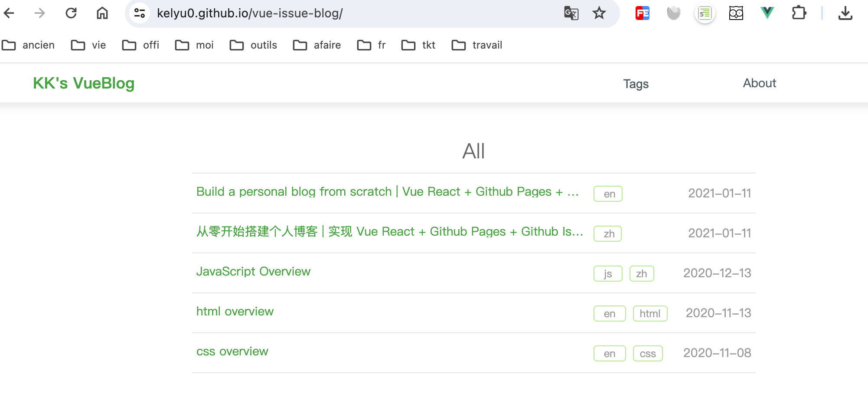Image resolution: width=868 pixels, height=407 pixels.
Task: Select the zh tag on the 从零开始 post row
Action: coord(607,234)
